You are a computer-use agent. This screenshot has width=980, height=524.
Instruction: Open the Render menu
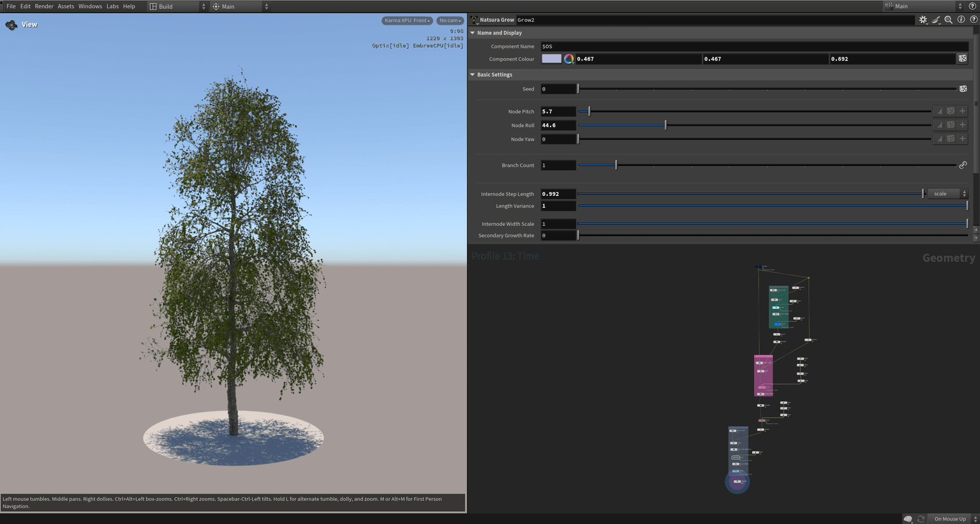point(44,6)
